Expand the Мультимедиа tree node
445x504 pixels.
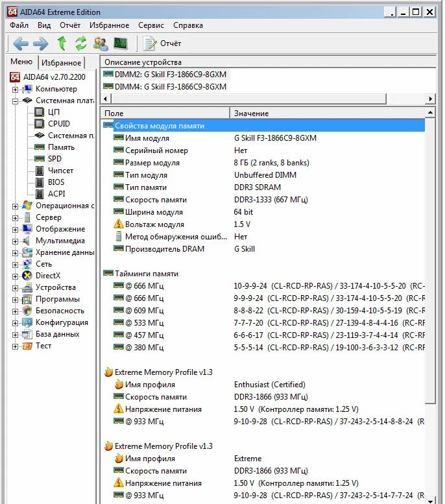(x=15, y=241)
